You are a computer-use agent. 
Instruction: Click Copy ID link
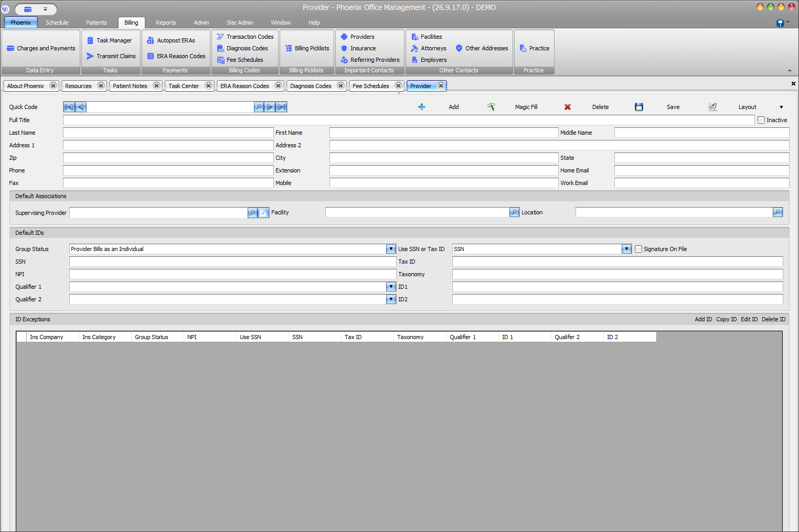click(727, 319)
